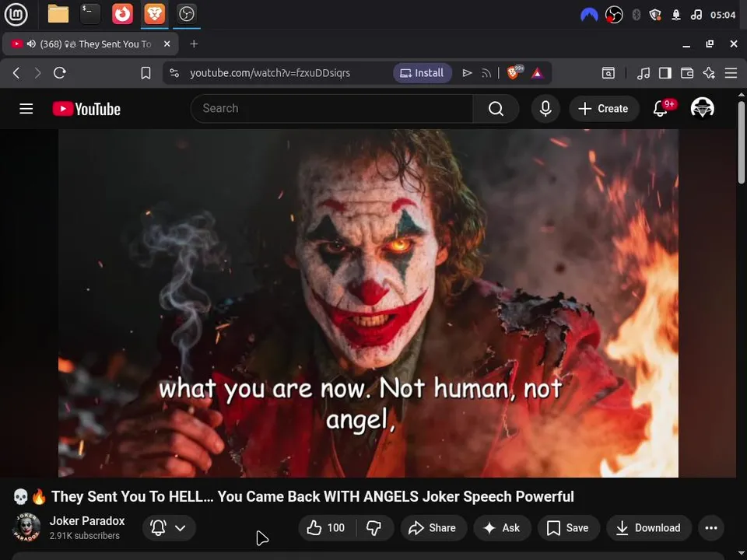747x560 pixels.
Task: Open YouTube notifications bell
Action: [x=661, y=109]
